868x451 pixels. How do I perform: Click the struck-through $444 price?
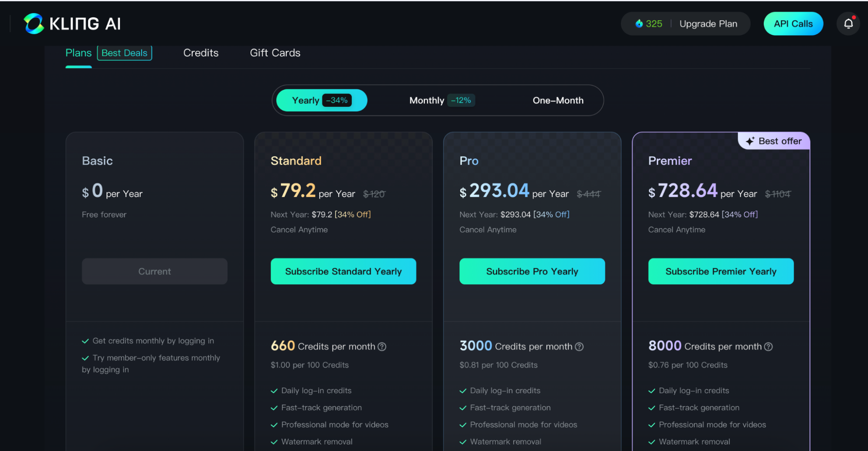[588, 194]
